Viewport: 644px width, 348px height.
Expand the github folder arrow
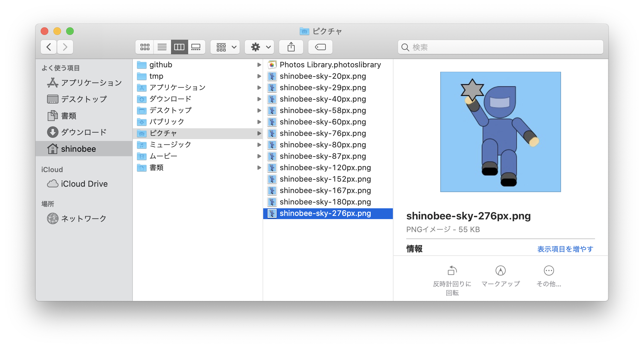pyautogui.click(x=259, y=65)
